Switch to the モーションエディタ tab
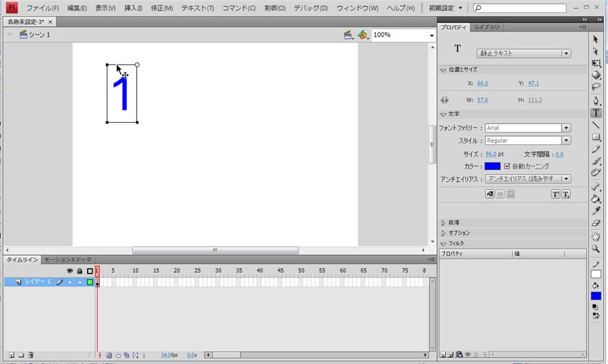608x364 pixels. 68,260
